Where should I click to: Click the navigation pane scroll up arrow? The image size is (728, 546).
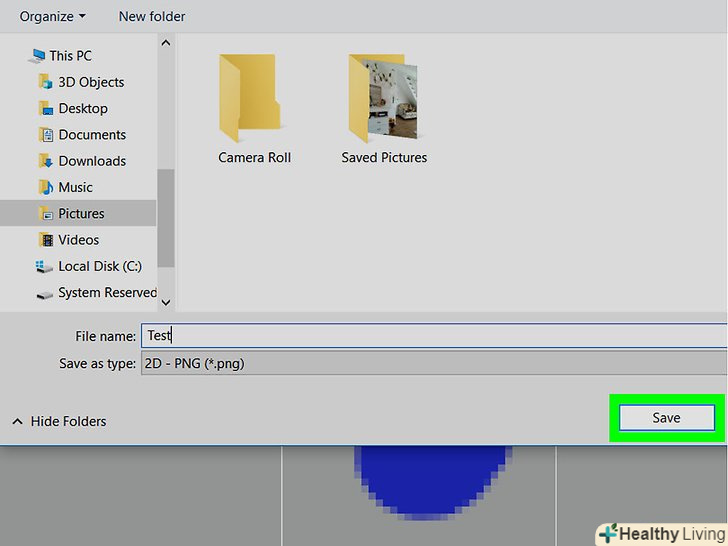[x=166, y=43]
